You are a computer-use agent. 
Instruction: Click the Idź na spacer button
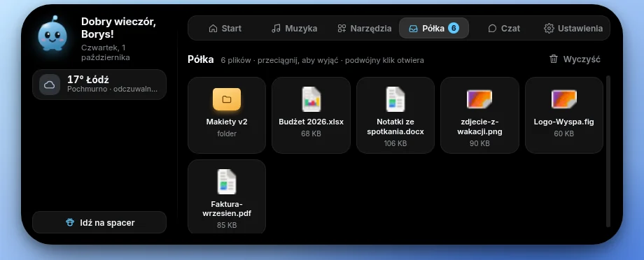click(99, 223)
